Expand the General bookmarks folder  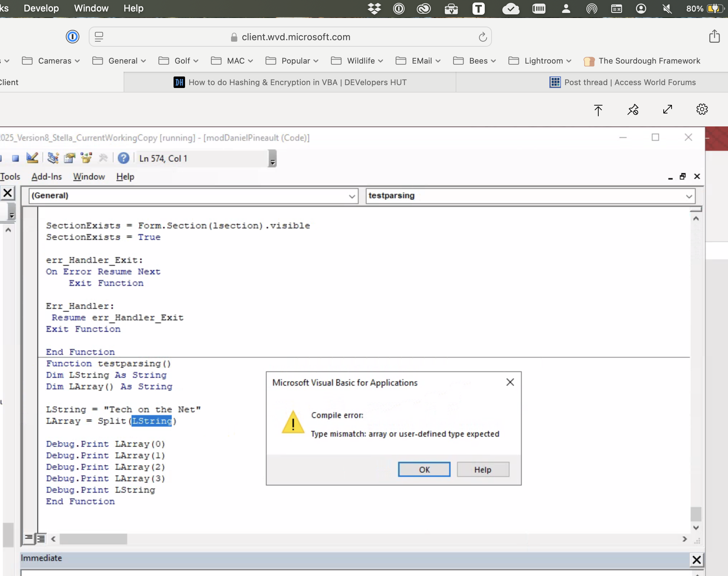[119, 61]
